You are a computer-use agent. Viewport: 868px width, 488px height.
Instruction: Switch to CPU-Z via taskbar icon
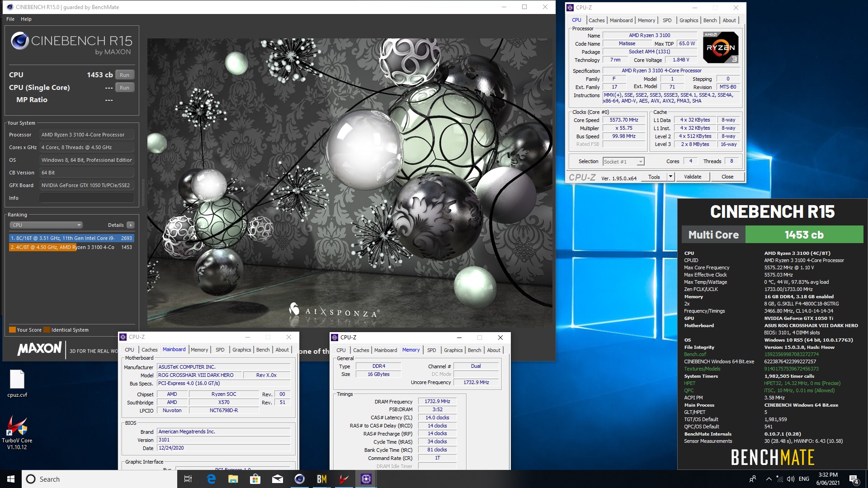366,479
